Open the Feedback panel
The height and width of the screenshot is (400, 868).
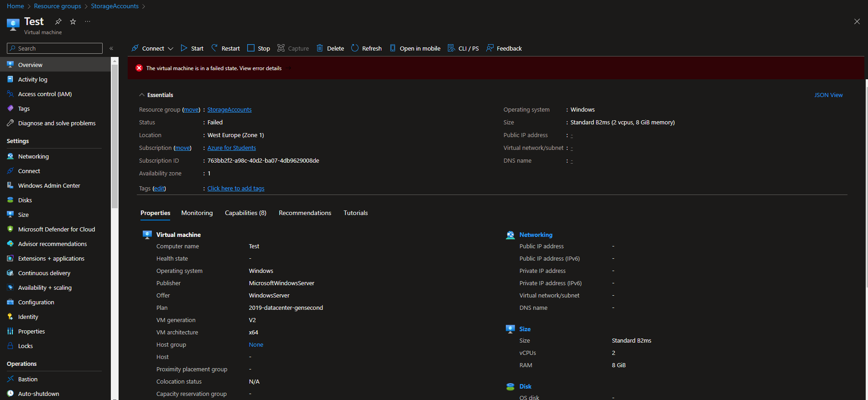point(504,48)
